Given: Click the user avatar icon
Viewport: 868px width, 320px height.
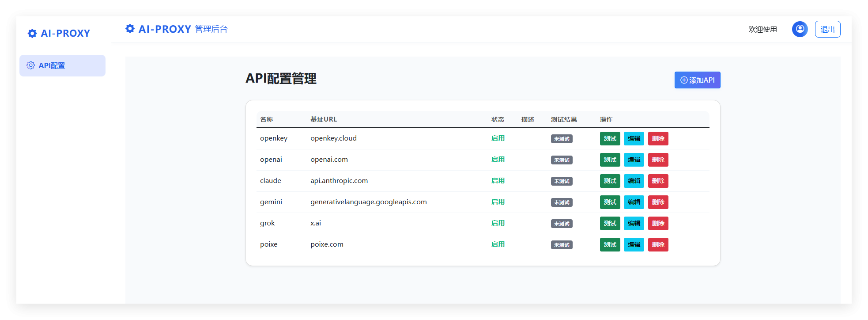Looking at the screenshot, I should coord(800,29).
